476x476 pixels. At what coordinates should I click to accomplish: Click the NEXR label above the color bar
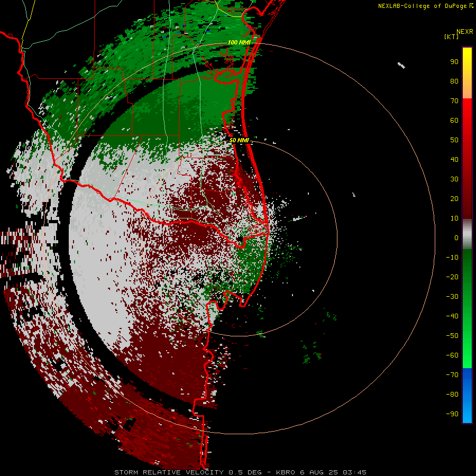coord(465,32)
